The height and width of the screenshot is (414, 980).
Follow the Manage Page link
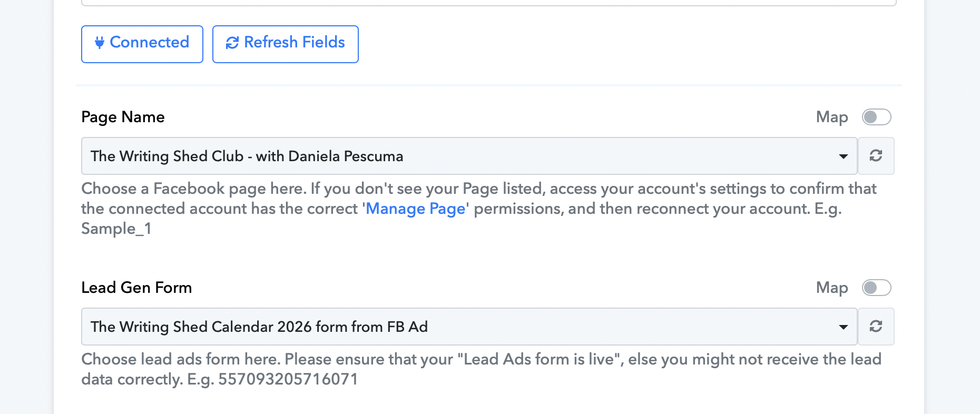(x=416, y=209)
